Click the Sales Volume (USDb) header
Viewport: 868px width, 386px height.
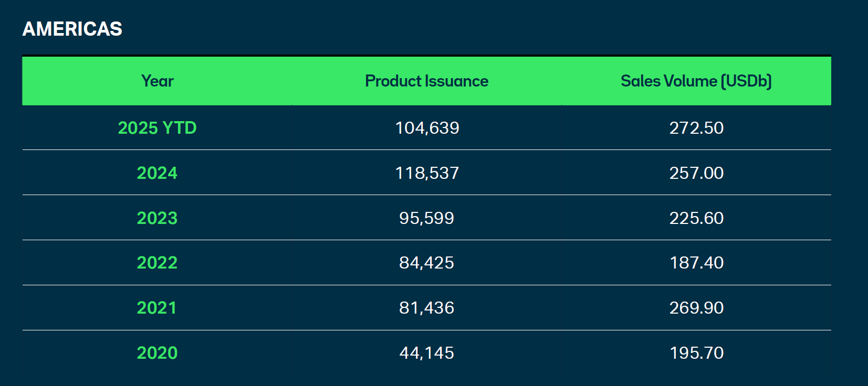[x=696, y=81]
